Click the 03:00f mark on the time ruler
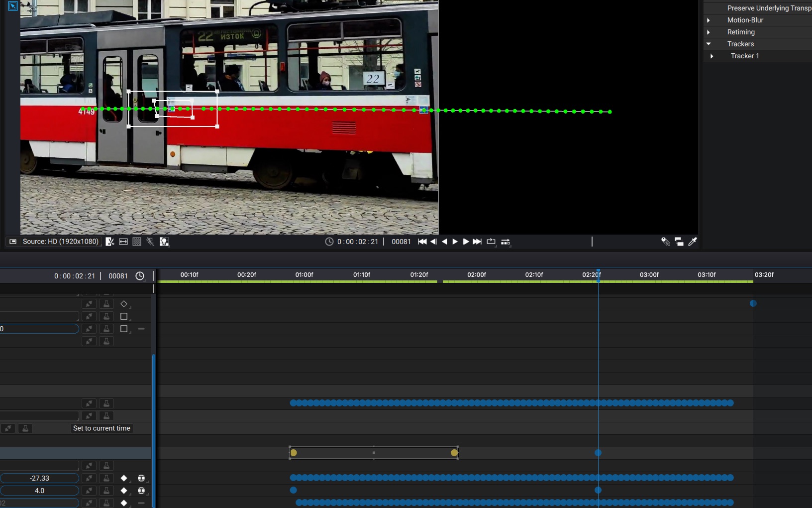 [x=649, y=274]
